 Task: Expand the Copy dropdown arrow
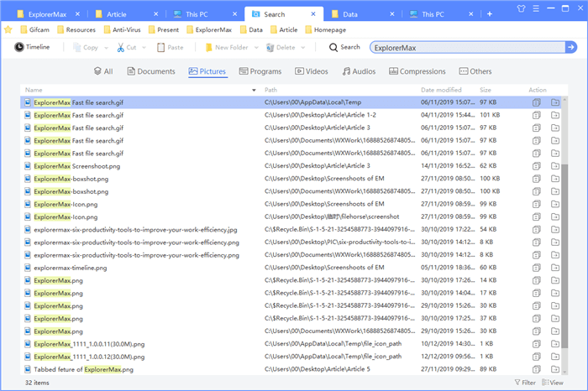[106, 48]
